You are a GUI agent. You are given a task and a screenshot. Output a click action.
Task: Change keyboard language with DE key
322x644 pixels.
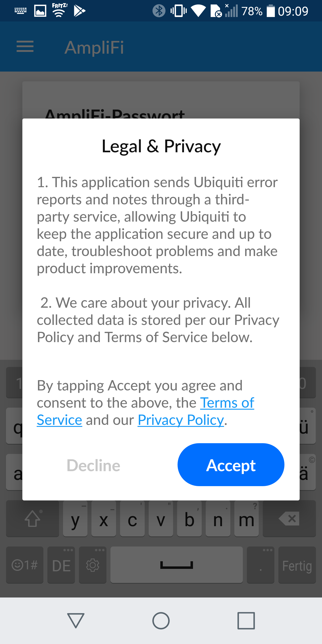tap(61, 565)
